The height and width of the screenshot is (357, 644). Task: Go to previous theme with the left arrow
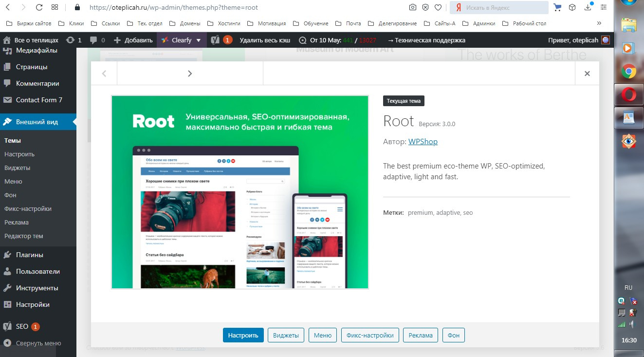tap(104, 74)
